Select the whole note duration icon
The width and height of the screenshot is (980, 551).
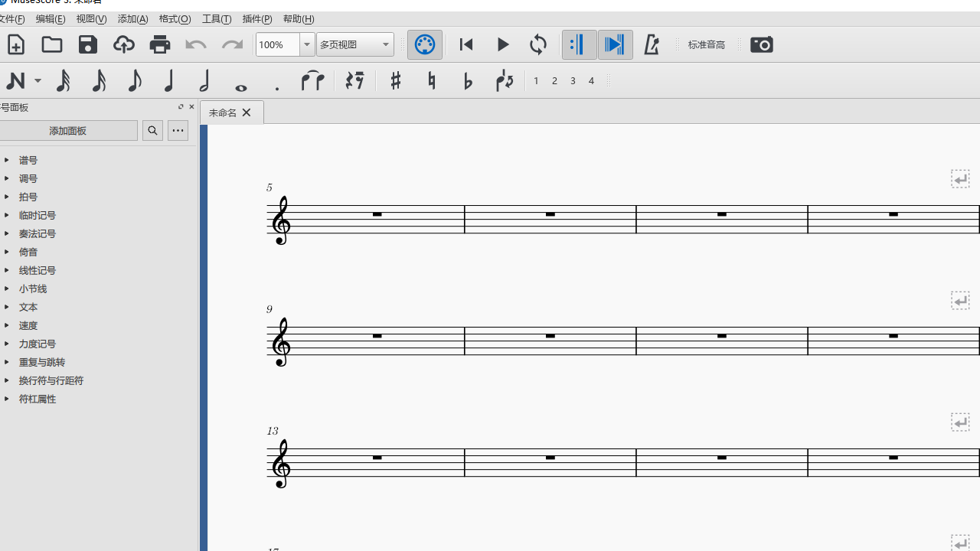coord(240,80)
